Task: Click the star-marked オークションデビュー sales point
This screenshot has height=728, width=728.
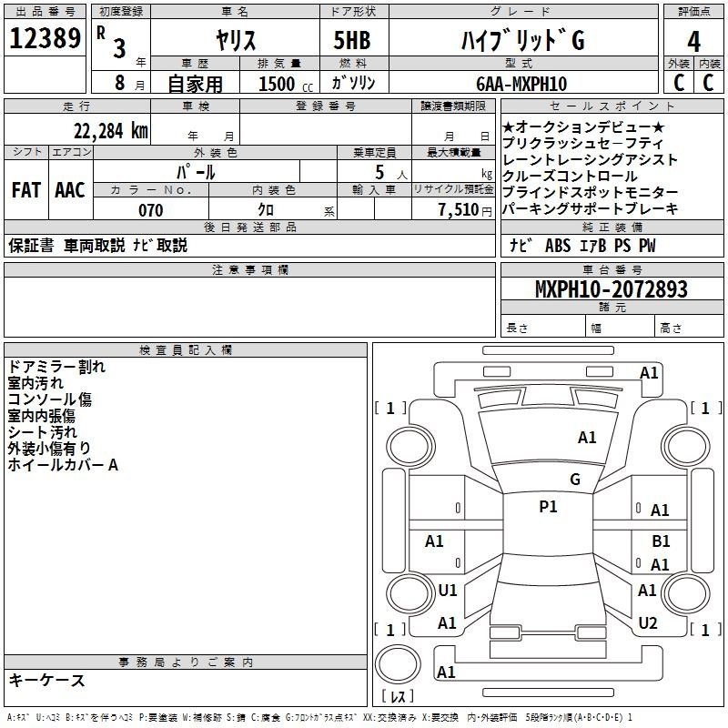Action: [x=583, y=127]
